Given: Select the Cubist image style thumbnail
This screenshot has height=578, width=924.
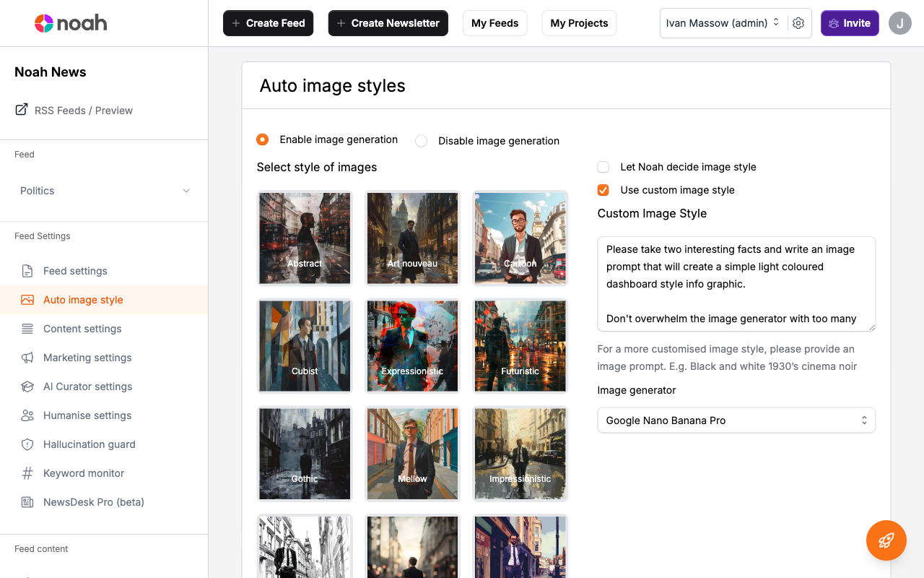Looking at the screenshot, I should tap(304, 345).
